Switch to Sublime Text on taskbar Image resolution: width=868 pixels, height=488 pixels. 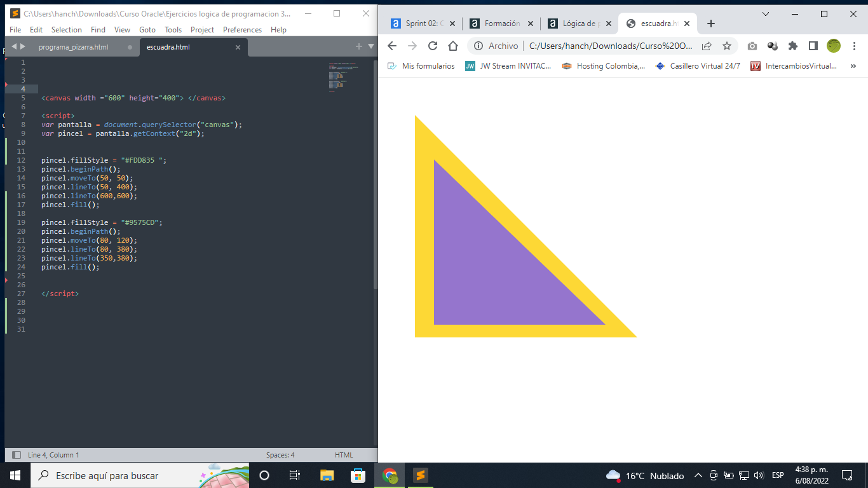coord(421,475)
